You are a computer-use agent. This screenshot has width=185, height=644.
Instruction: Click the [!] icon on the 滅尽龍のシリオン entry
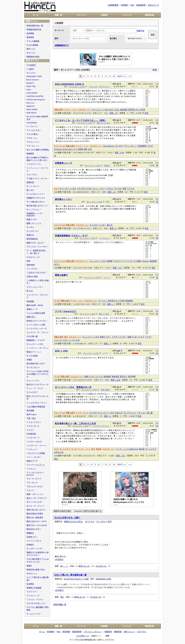coord(157,199)
